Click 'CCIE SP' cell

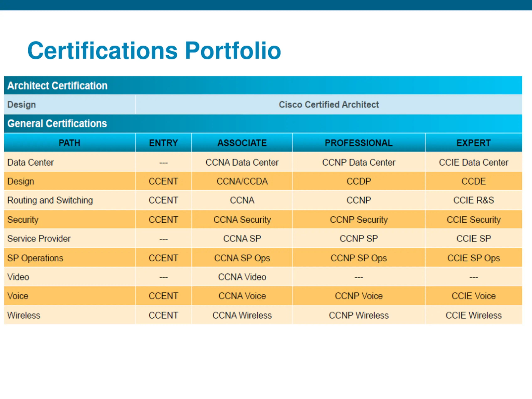(474, 238)
